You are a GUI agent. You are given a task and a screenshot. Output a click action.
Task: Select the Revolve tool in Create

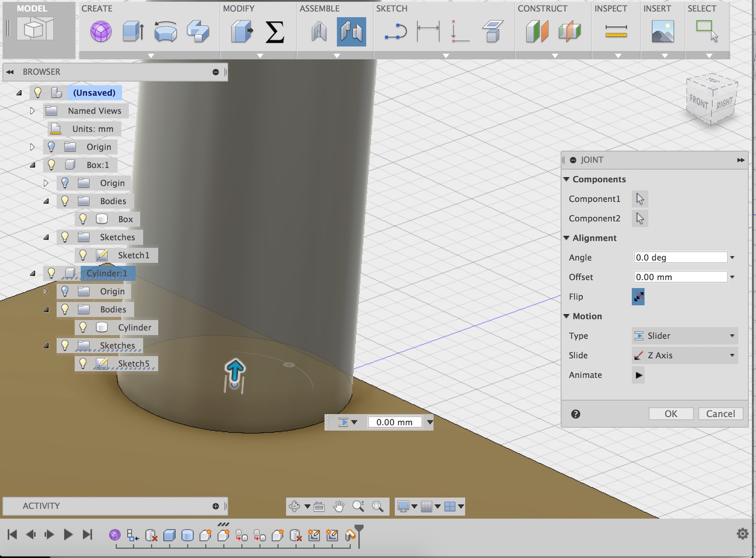coord(165,32)
